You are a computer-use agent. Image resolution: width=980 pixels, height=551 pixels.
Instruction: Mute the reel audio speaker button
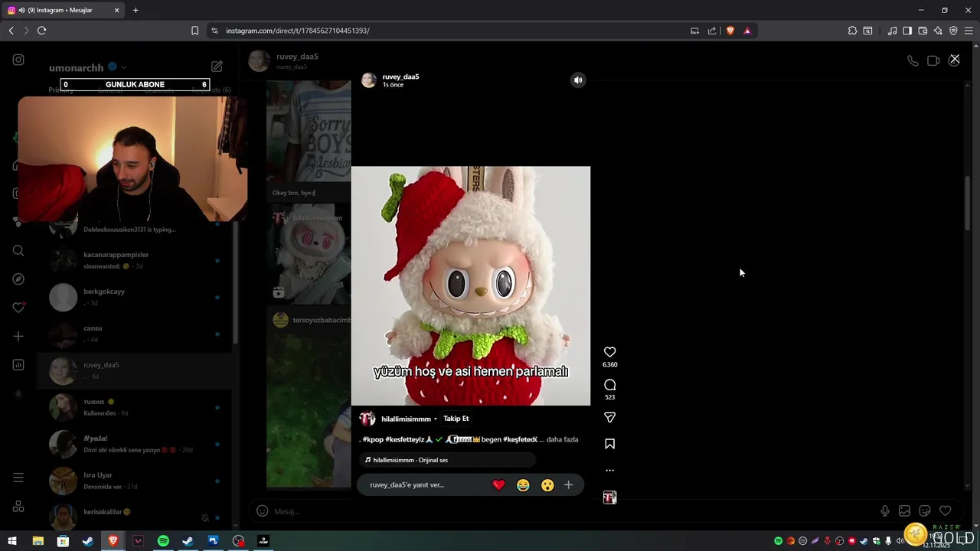coord(578,80)
